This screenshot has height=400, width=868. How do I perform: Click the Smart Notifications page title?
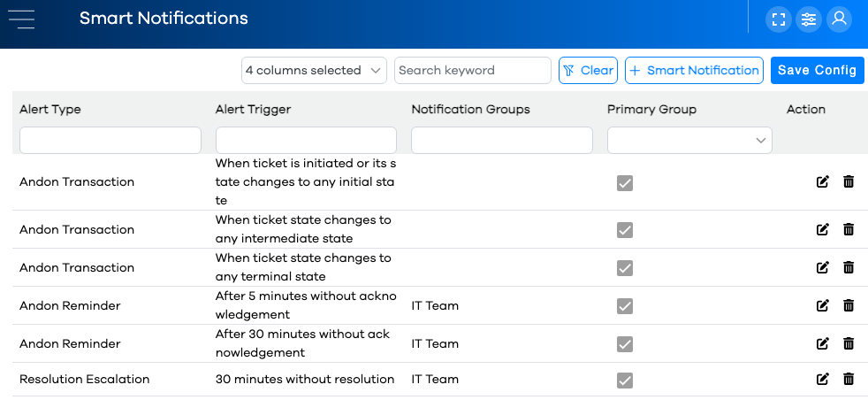coord(164,19)
